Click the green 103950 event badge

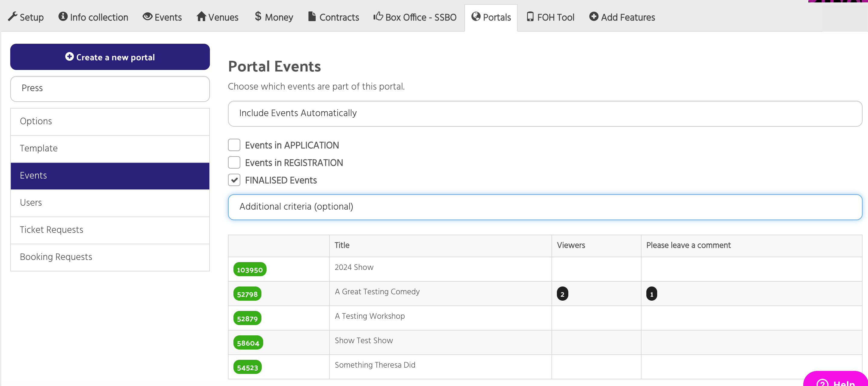(250, 270)
